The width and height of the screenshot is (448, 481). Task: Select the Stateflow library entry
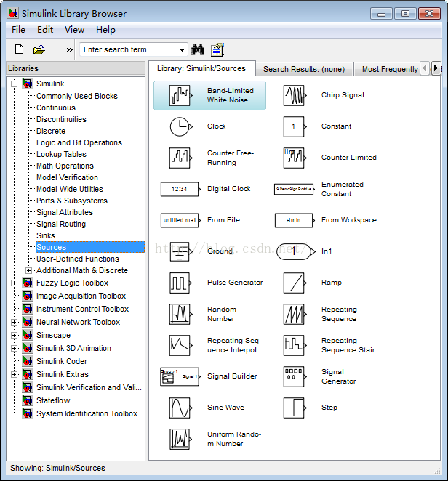click(x=53, y=400)
